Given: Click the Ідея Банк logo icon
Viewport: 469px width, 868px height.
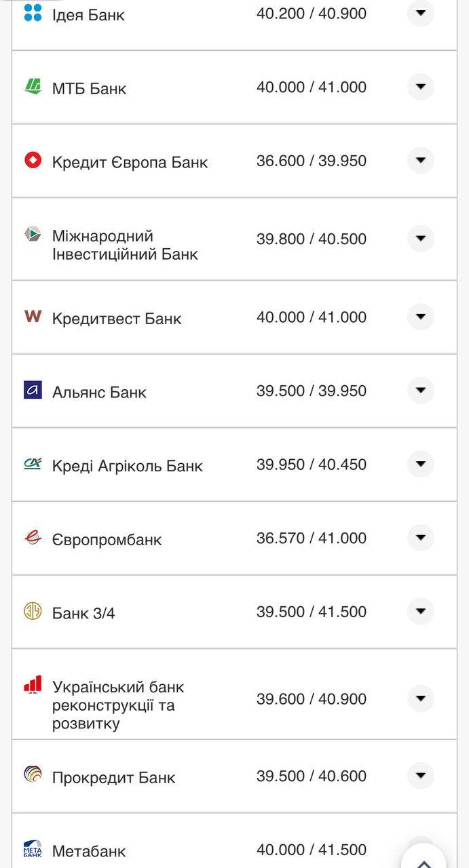Looking at the screenshot, I should click(32, 13).
